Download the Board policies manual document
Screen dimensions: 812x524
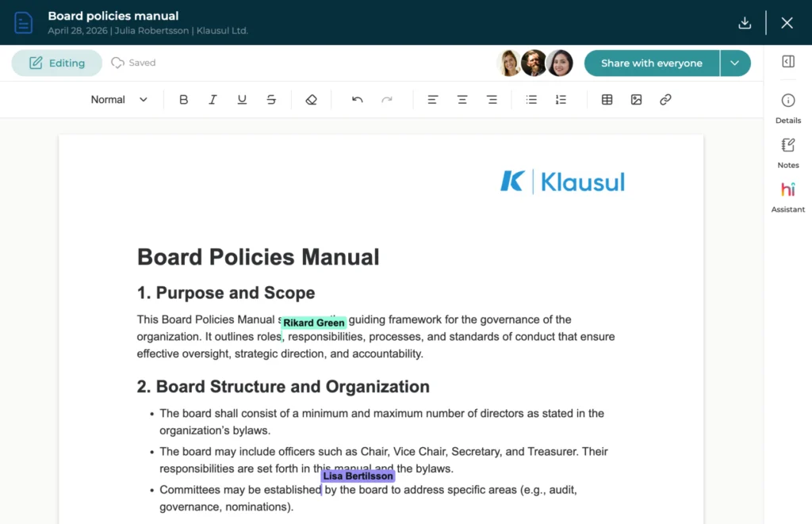point(745,23)
